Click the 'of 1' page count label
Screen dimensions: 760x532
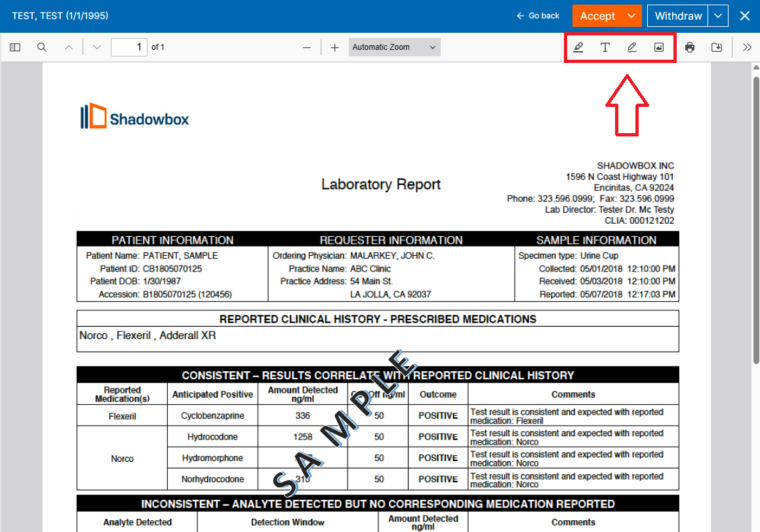[158, 47]
